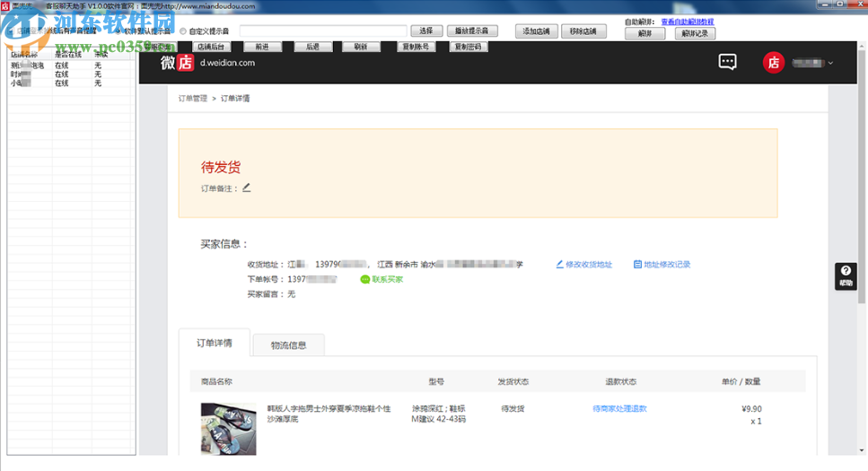868x471 pixels.
Task: Click the 解绑记录 button
Action: (696, 33)
